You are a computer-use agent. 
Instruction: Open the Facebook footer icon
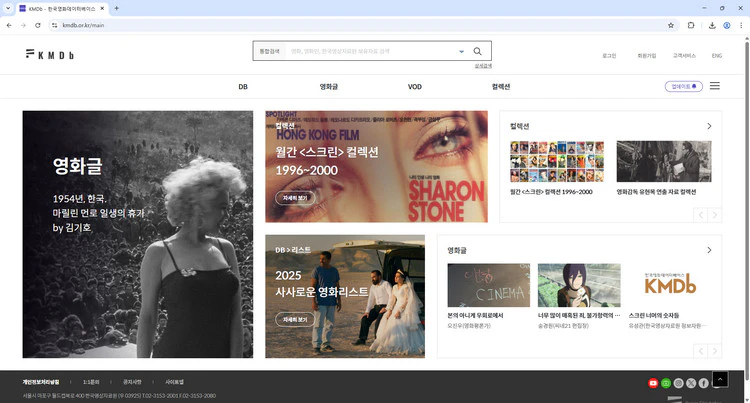(x=704, y=383)
